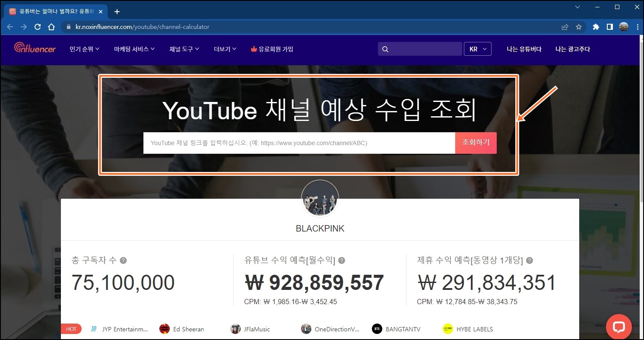Open the chat support bubble icon

point(619,327)
